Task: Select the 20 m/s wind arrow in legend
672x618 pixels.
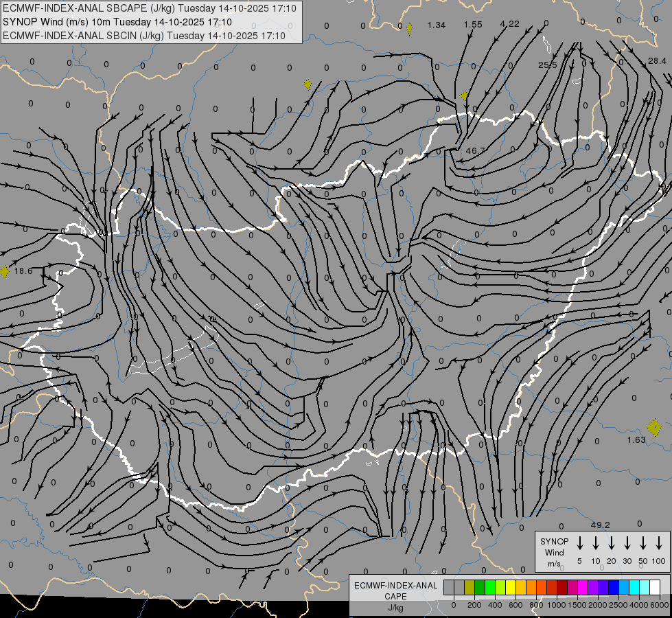Action: (x=611, y=543)
